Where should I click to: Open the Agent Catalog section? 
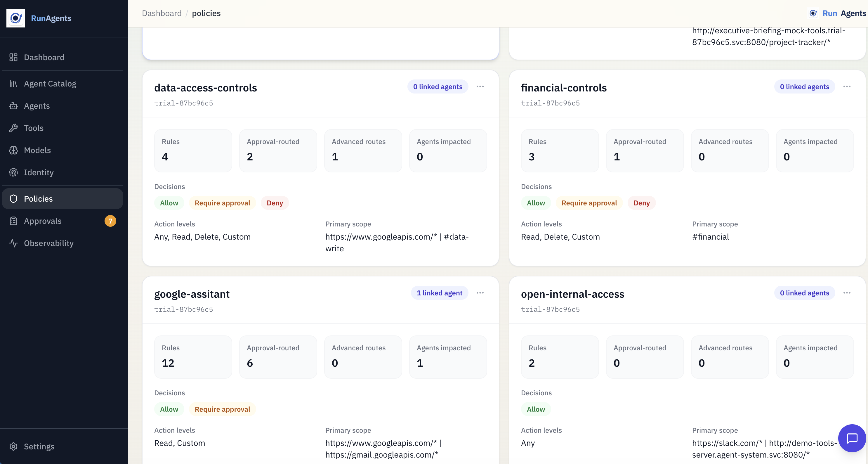[x=50, y=83]
